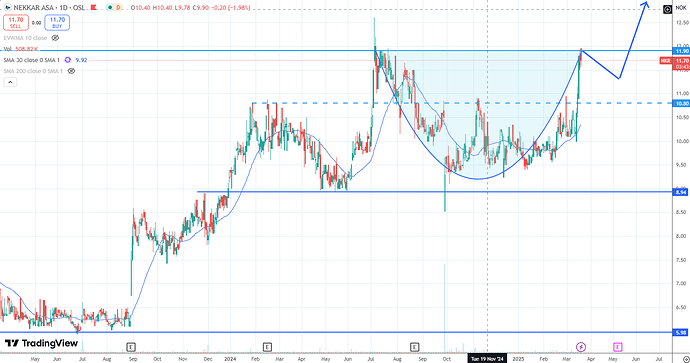Open the NOK currency selector
Image resolution: width=690 pixels, height=363 pixels.
coord(680,7)
